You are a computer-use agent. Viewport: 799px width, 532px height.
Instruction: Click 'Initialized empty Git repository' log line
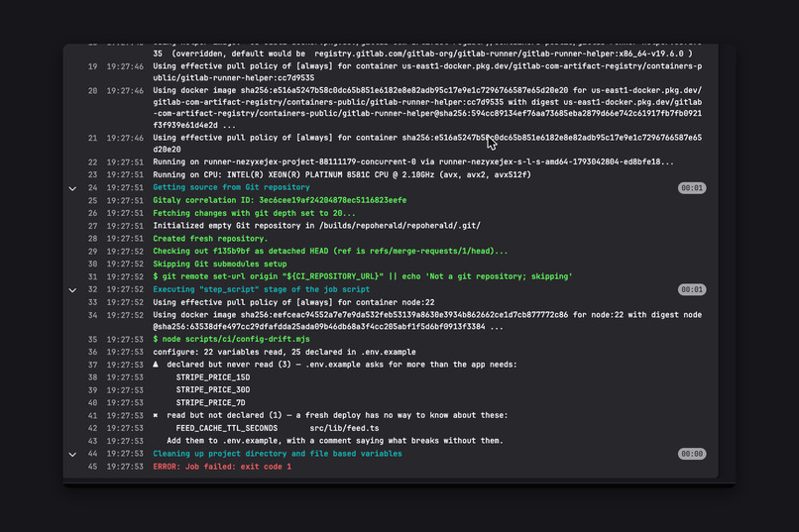[x=316, y=226]
